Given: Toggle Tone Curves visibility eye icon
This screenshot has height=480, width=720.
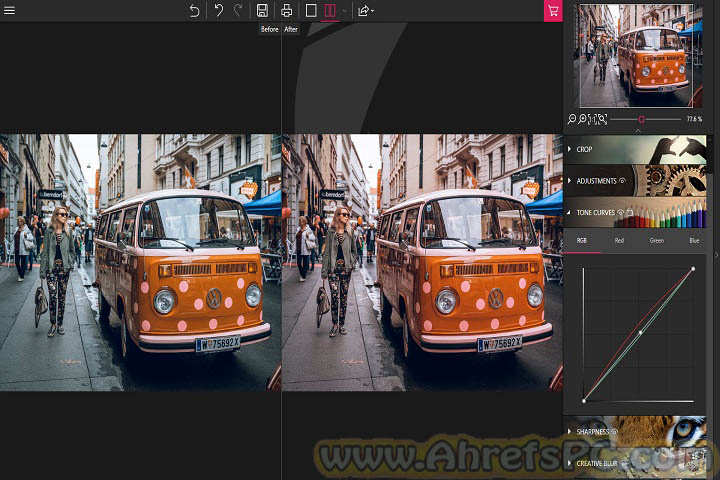Looking at the screenshot, I should click(x=620, y=212).
